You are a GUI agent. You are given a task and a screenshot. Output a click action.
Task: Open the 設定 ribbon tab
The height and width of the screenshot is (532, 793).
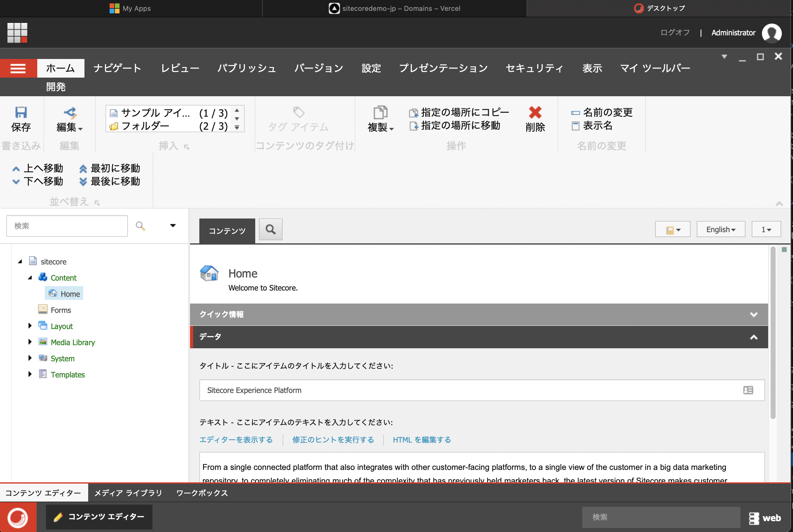tap(371, 68)
